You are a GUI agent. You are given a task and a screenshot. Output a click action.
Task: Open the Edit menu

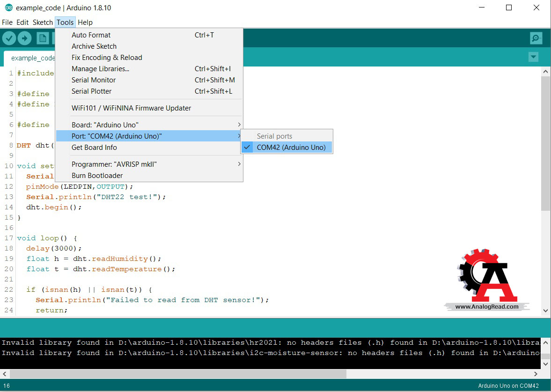[x=22, y=22]
